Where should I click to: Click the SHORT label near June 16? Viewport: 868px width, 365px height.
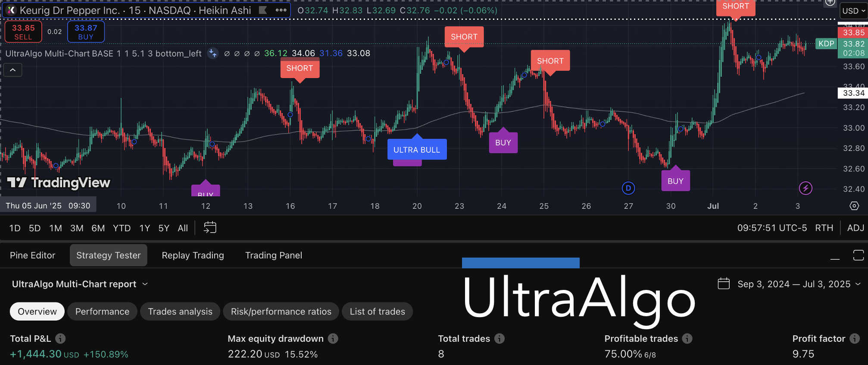click(x=300, y=68)
